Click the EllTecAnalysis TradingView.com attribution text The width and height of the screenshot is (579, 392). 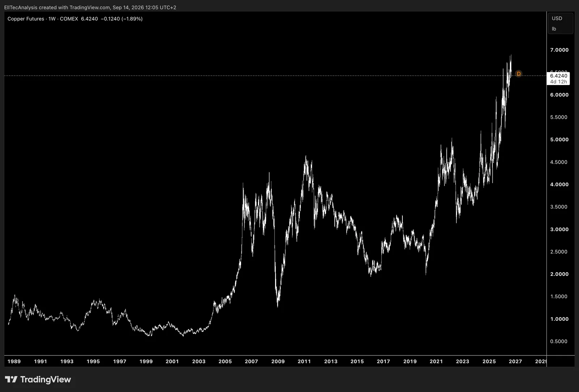(90, 7)
